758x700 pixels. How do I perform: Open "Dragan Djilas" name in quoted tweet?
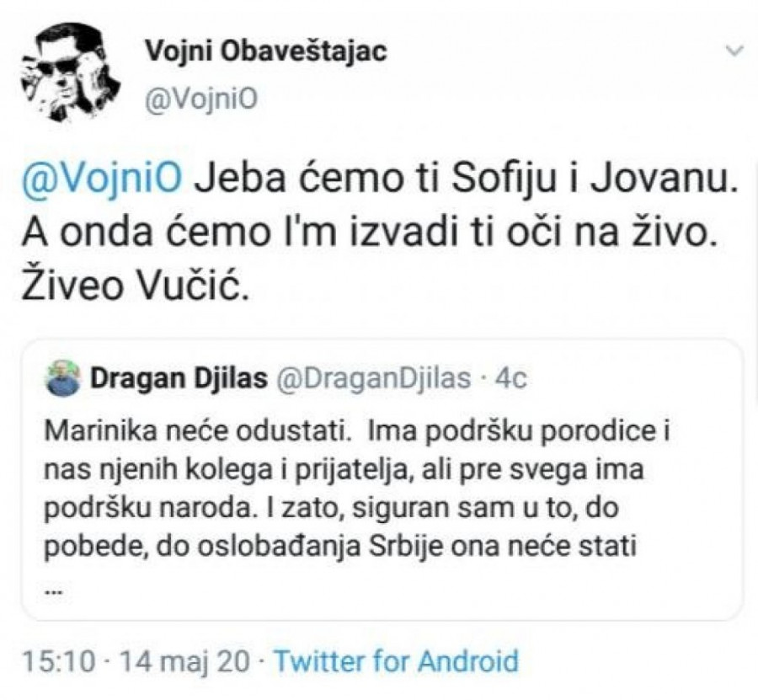click(179, 378)
